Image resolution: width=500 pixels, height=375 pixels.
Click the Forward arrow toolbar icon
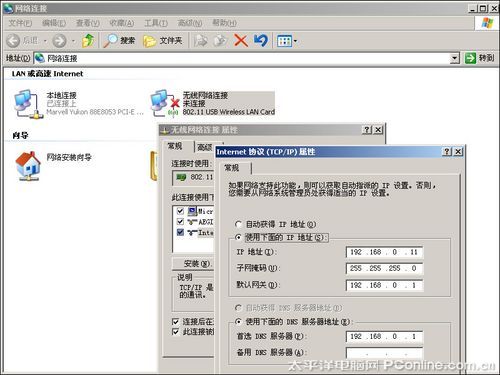point(59,41)
